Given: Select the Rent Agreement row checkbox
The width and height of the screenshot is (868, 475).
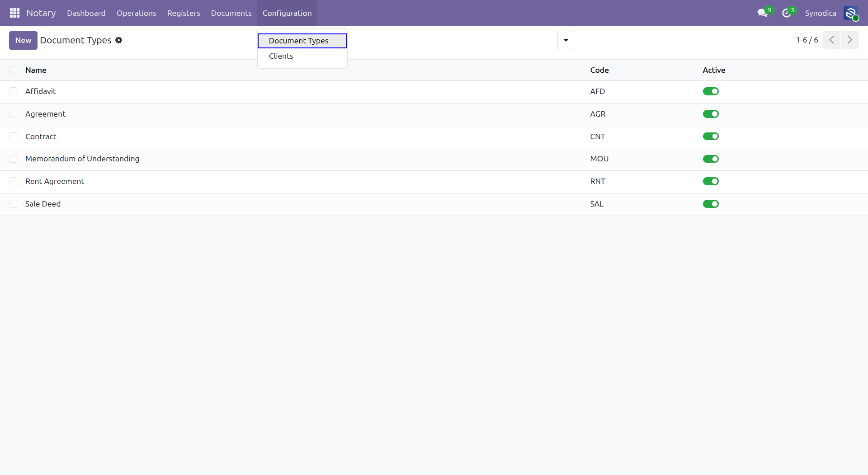Looking at the screenshot, I should [x=13, y=181].
